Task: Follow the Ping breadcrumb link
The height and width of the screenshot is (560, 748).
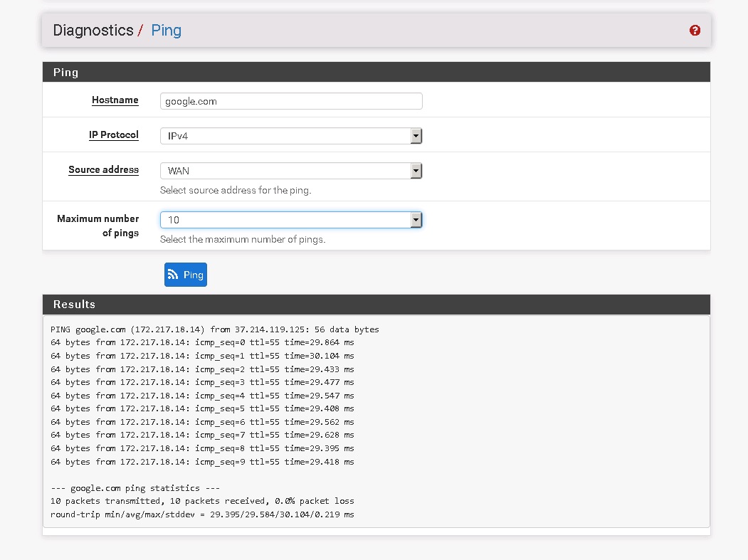Action: point(166,31)
